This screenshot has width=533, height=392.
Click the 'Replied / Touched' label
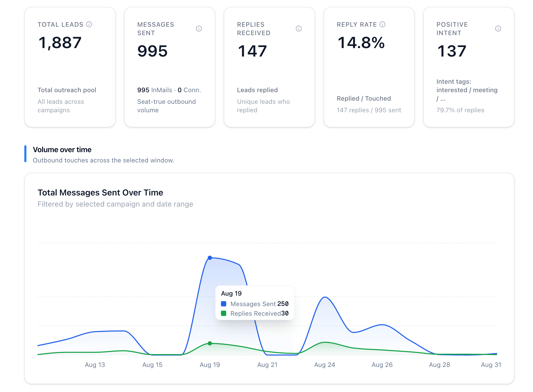tap(364, 99)
